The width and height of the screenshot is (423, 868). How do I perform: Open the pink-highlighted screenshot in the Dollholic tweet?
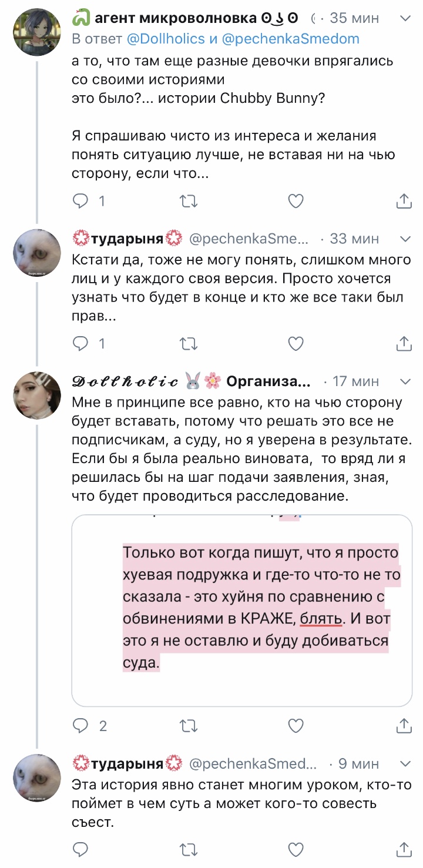click(x=241, y=611)
